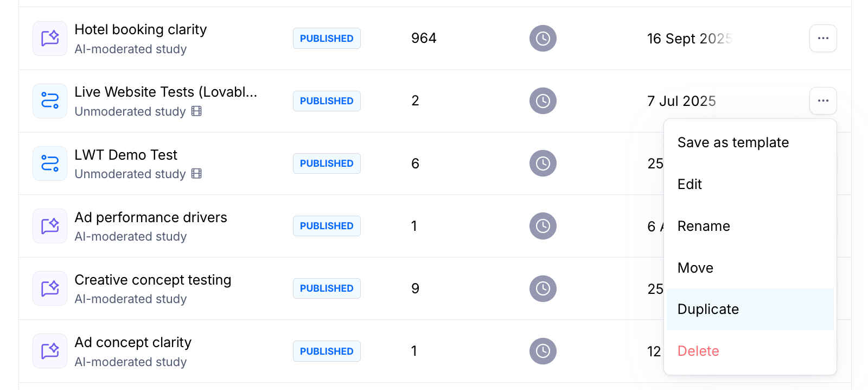Click the clock icon in LWT Demo Test row
Viewport: 868px width, 390px height.
click(543, 163)
